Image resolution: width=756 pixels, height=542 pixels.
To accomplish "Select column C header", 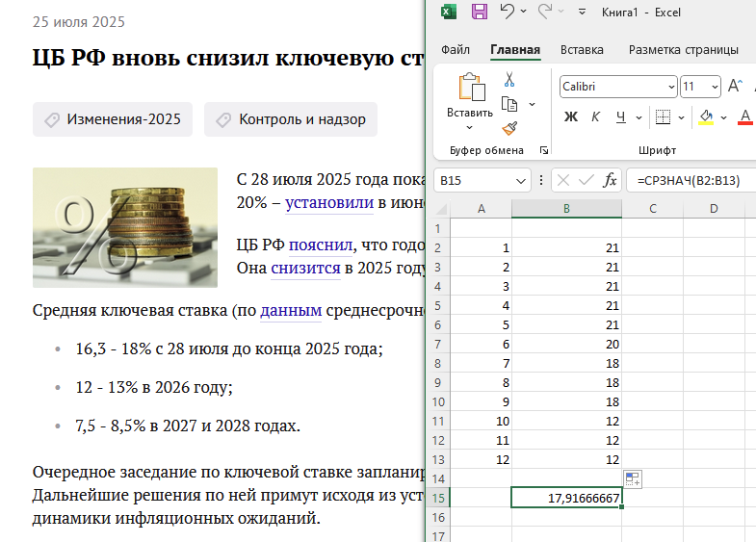I will click(x=652, y=209).
